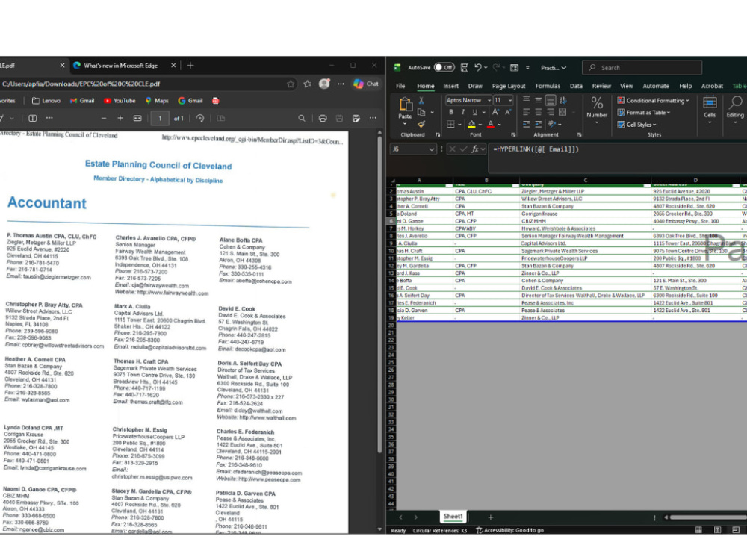Viewport: 747px width, 560px height.
Task: Switch to Page Break Preview view icon
Action: (x=736, y=530)
